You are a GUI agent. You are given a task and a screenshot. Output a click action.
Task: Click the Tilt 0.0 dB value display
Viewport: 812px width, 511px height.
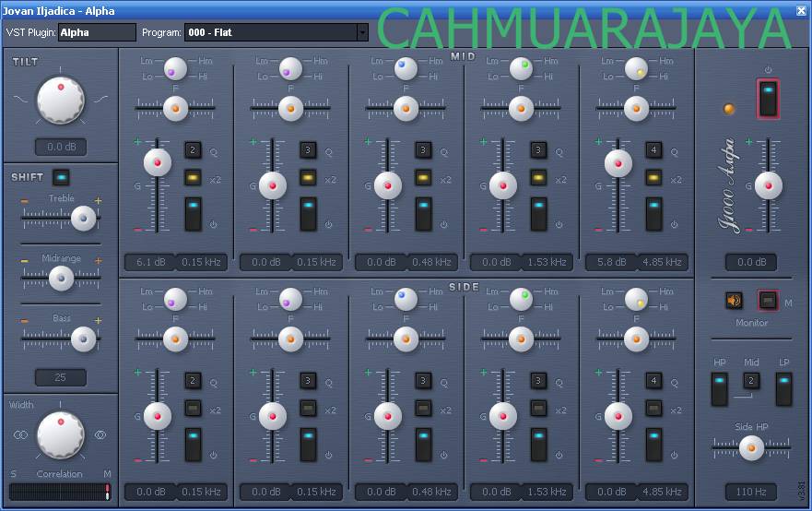61,147
